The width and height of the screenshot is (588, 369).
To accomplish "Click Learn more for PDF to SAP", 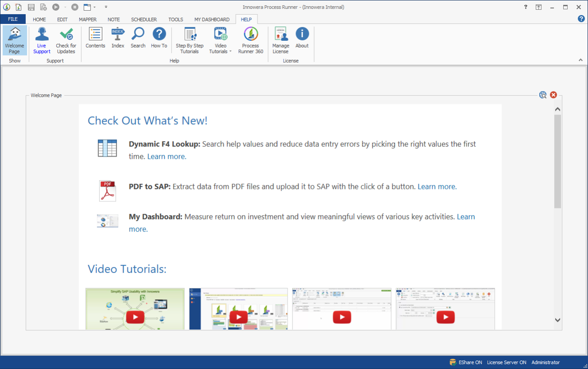I will point(437,187).
